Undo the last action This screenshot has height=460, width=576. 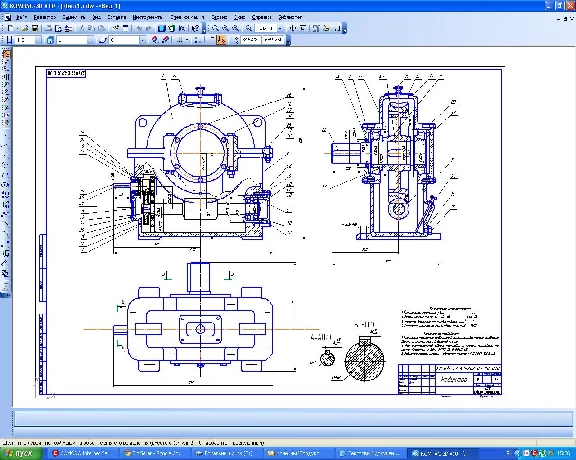coord(139,28)
